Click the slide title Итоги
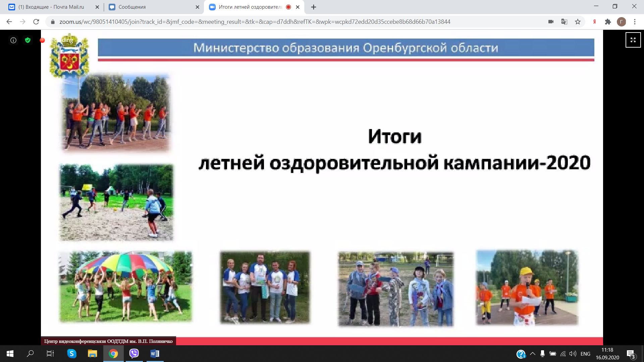Viewport: 644px width, 362px height. tap(395, 136)
